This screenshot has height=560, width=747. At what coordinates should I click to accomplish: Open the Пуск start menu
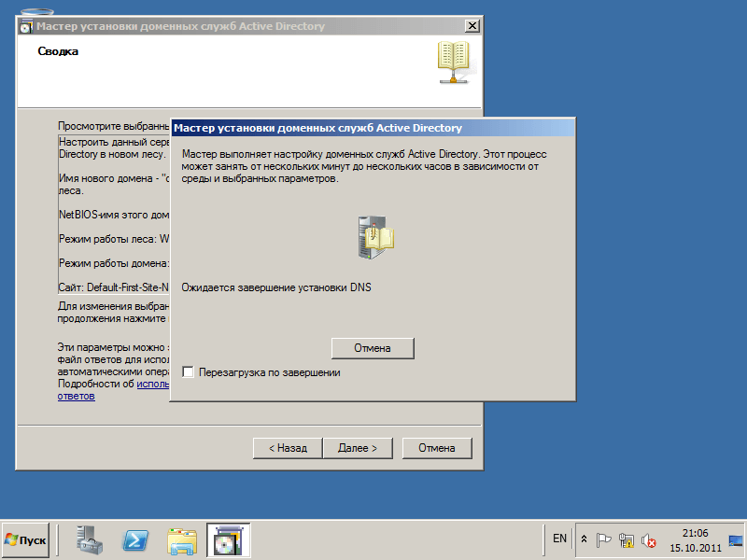point(26,540)
